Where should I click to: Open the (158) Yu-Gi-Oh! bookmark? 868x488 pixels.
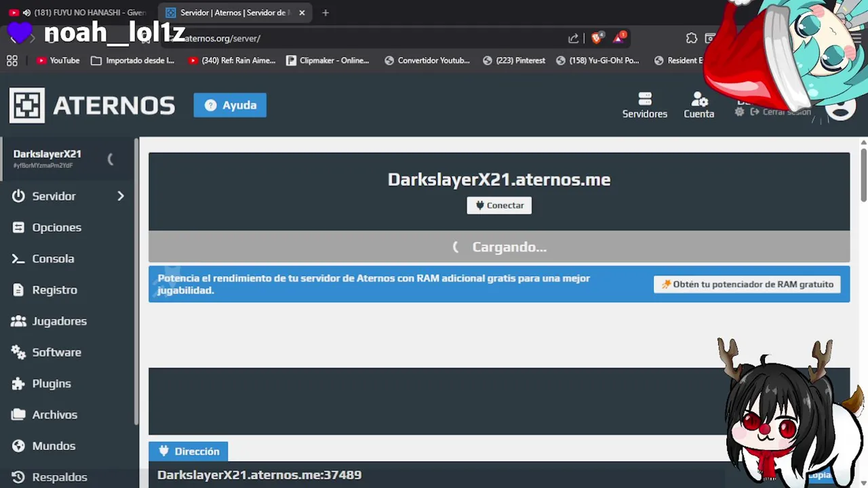click(x=597, y=60)
